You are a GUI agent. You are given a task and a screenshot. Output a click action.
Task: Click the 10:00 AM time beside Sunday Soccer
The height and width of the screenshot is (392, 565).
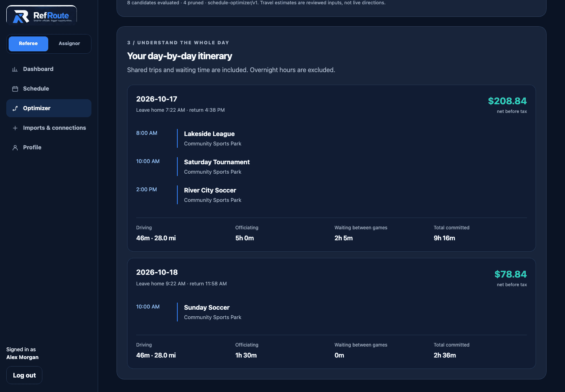148,307
